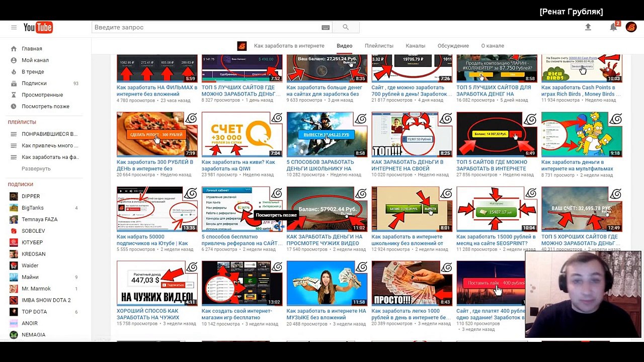Switch to the Плейлисты tab
The height and width of the screenshot is (362, 644).
tap(379, 46)
